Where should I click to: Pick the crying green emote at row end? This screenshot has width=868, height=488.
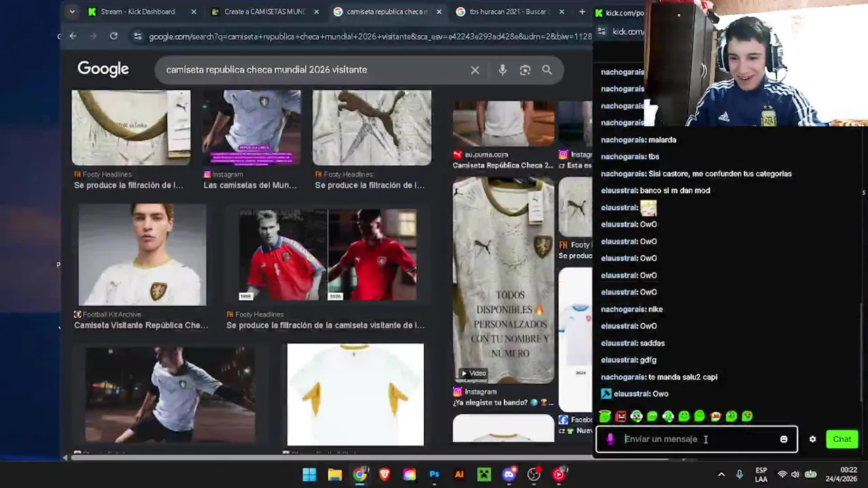[x=747, y=416]
